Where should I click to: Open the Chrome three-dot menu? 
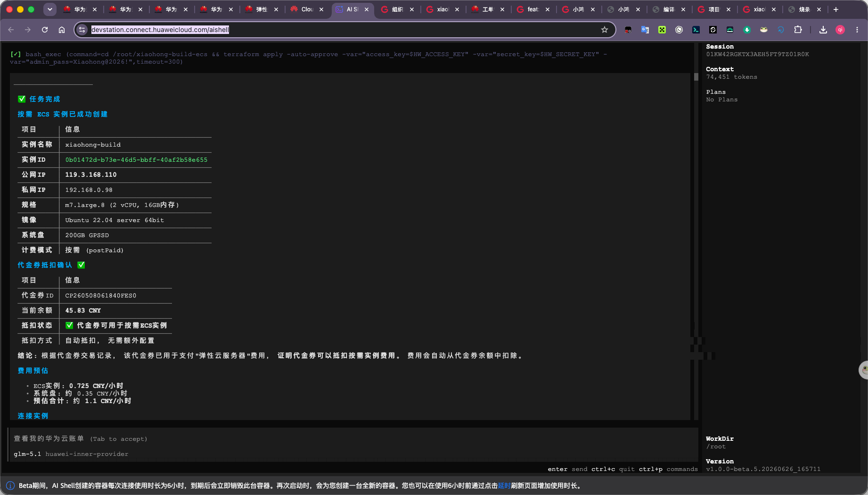point(857,30)
